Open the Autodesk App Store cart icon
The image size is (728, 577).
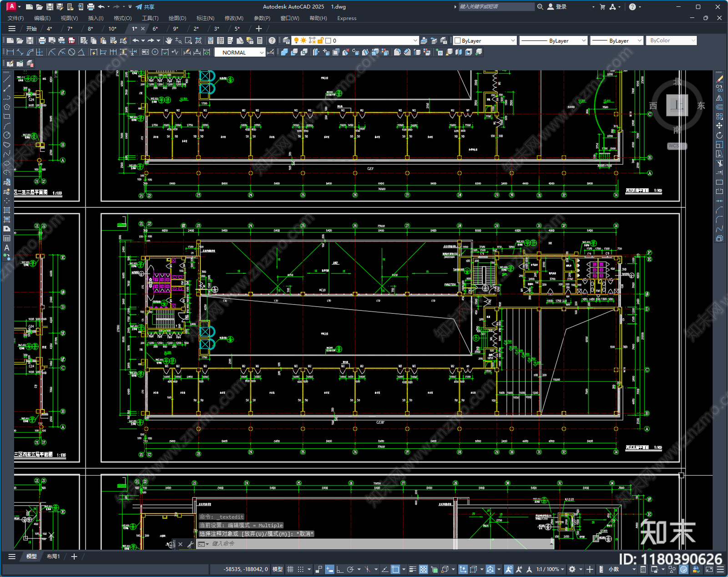point(602,7)
